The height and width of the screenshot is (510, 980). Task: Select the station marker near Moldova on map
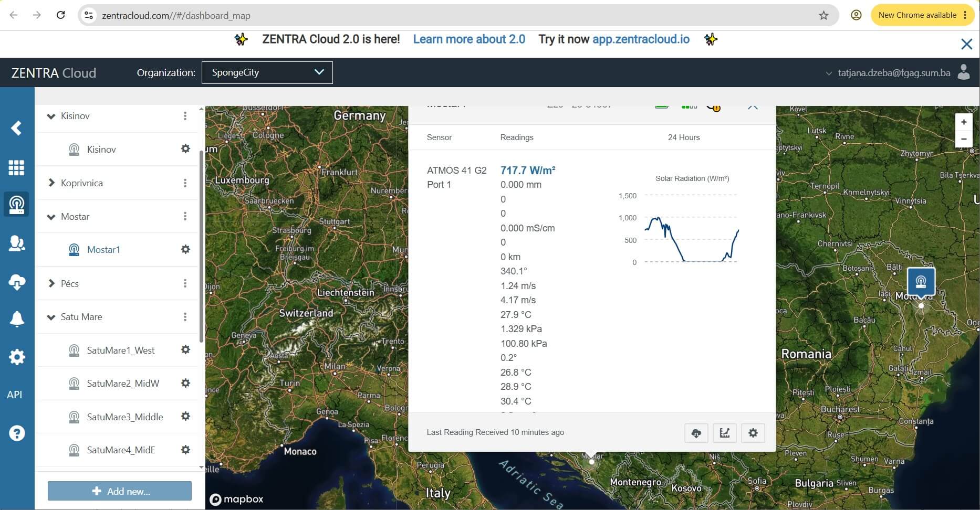coord(921,282)
